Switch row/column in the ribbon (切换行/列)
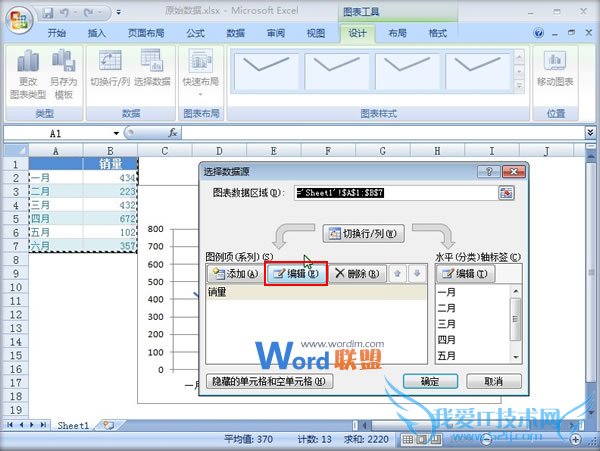600x451 pixels. [x=110, y=68]
